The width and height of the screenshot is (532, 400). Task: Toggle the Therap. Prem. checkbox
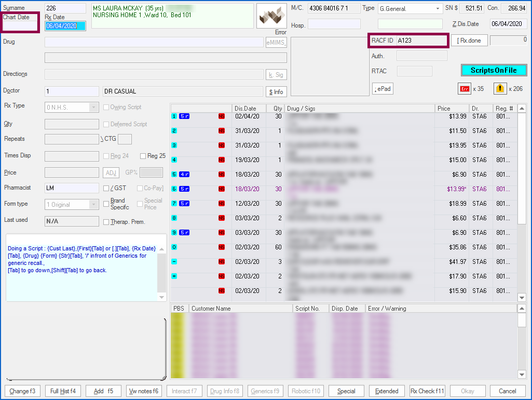106,222
